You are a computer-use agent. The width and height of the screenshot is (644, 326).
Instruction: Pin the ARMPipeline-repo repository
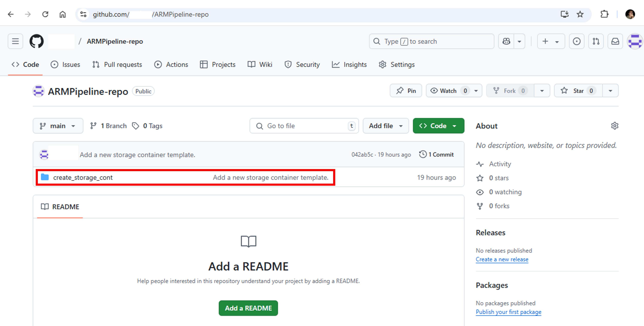click(x=406, y=91)
